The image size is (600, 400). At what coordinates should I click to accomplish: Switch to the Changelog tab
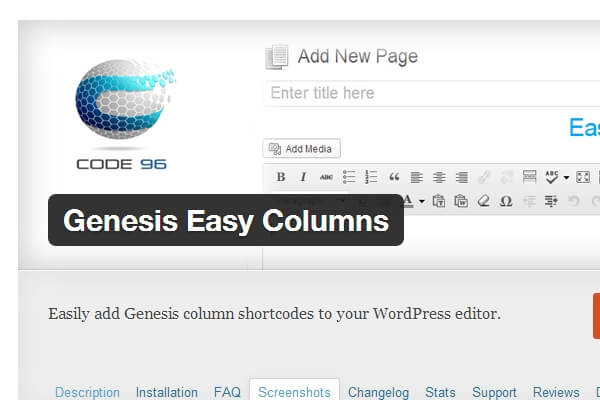[378, 392]
